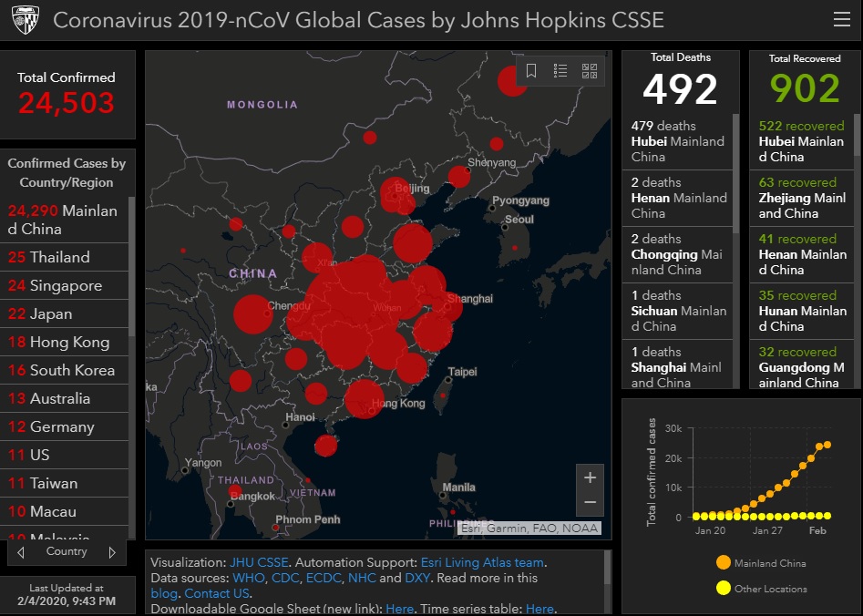The image size is (863, 616).
Task: Open the Esri Living Atlas team link
Action: click(x=482, y=562)
